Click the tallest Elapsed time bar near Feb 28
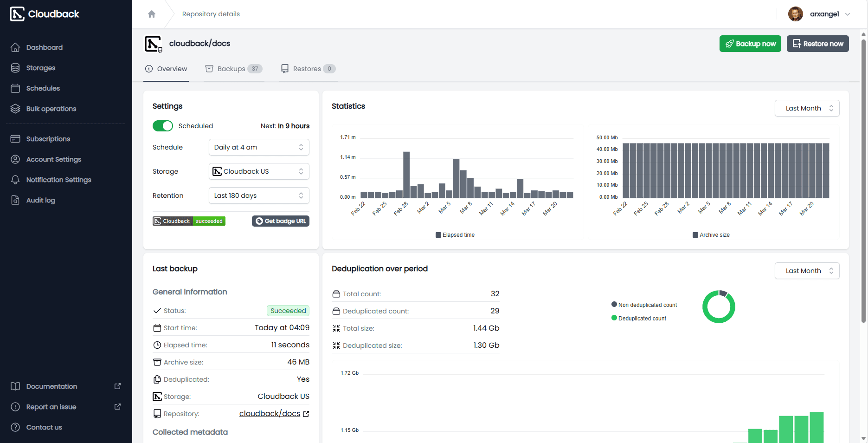Viewport: 868px width, 443px height. [x=406, y=175]
